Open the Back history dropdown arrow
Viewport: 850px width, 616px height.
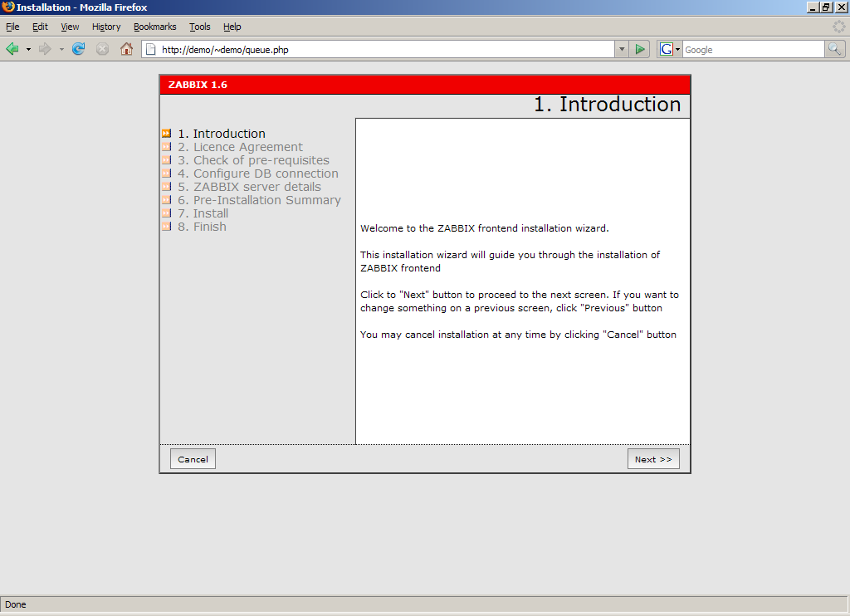(28, 49)
